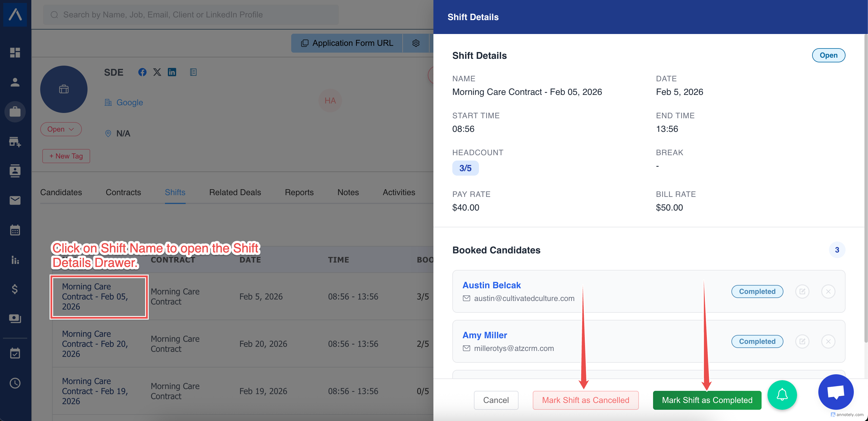Switch to the Contracts tab

[x=123, y=192]
